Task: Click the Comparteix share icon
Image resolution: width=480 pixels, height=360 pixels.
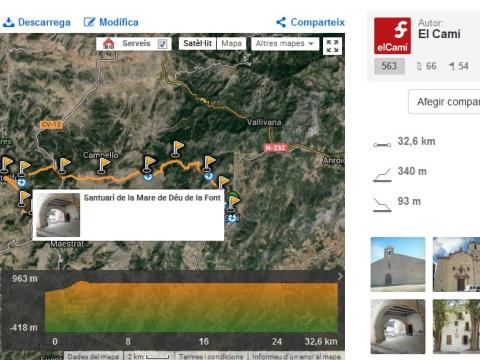Action: (281, 22)
